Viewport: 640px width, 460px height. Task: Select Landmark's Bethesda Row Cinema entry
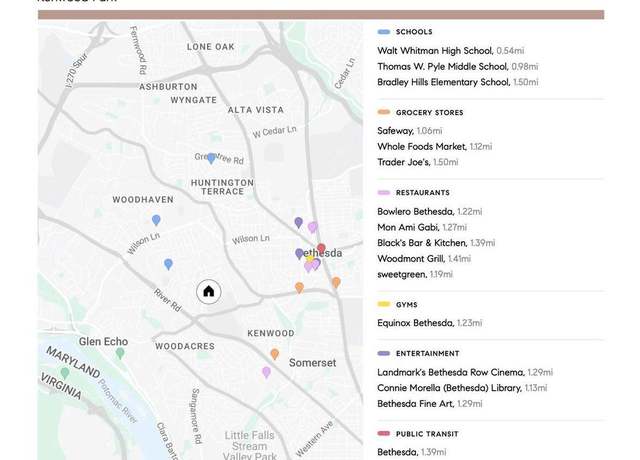click(465, 372)
